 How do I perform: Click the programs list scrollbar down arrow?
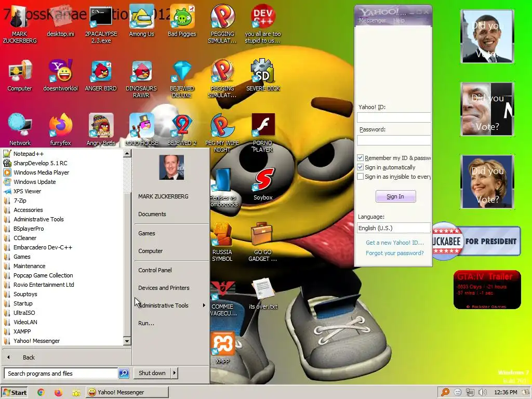[x=127, y=341]
